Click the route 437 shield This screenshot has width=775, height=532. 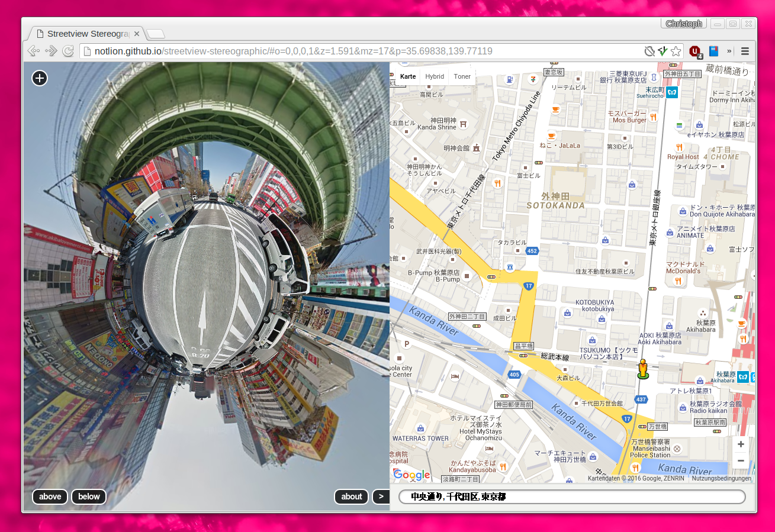(641, 400)
